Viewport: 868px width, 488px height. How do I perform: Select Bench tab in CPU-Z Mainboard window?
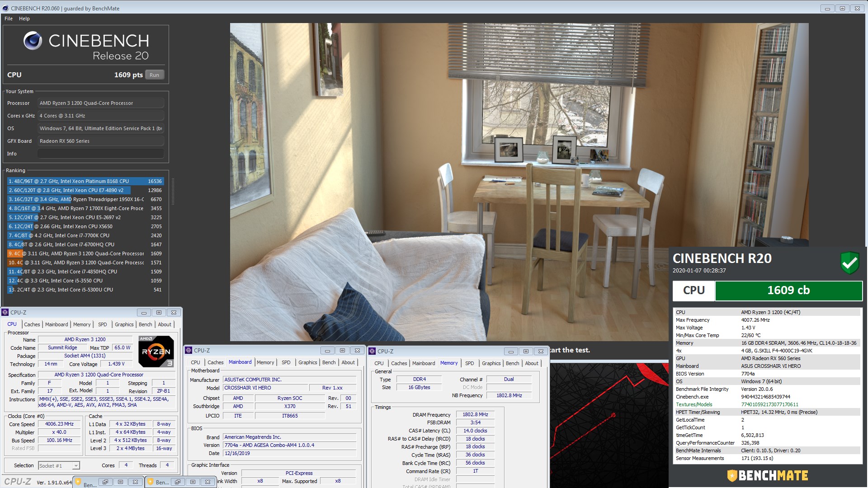329,362
